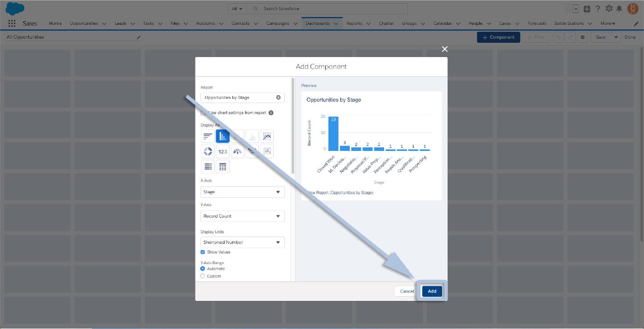Select the Custom Y-Axis Range option
Screen dimensions: 644x329
coord(203,276)
